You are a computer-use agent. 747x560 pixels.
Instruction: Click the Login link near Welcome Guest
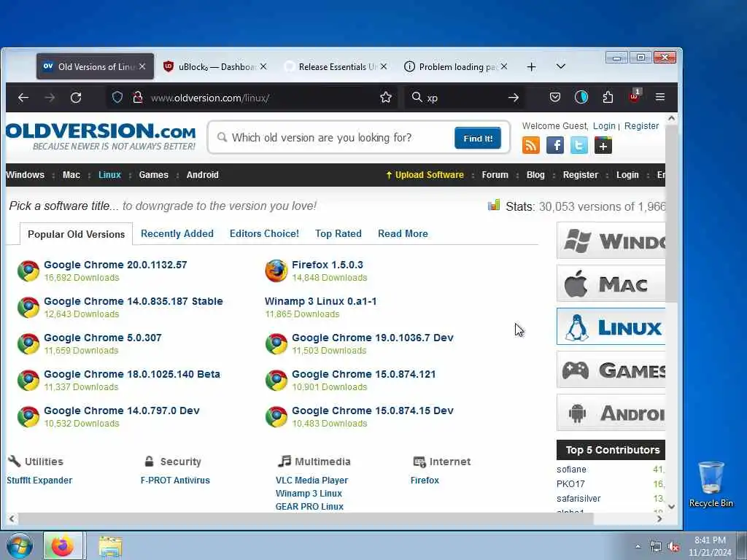coord(604,125)
